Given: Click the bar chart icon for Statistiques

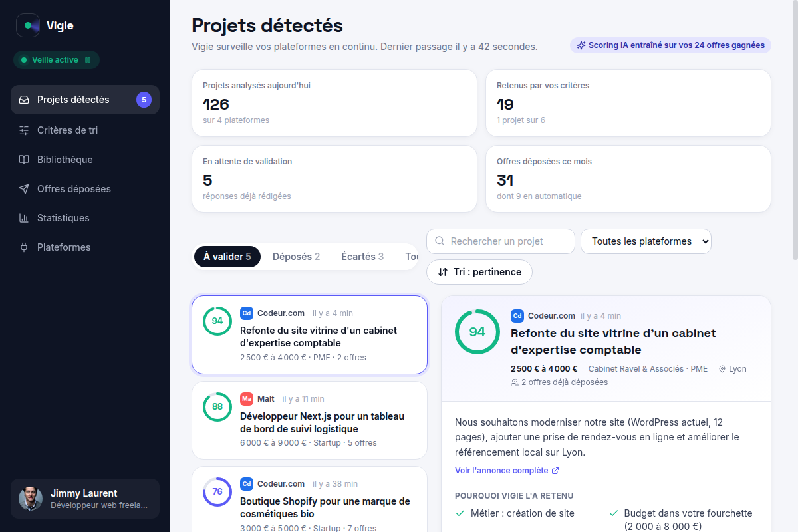Looking at the screenshot, I should 24,218.
